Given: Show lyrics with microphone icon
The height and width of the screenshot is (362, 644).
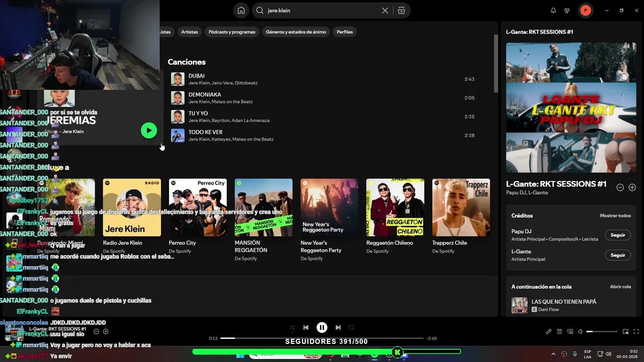Looking at the screenshot, I should coord(549,332).
